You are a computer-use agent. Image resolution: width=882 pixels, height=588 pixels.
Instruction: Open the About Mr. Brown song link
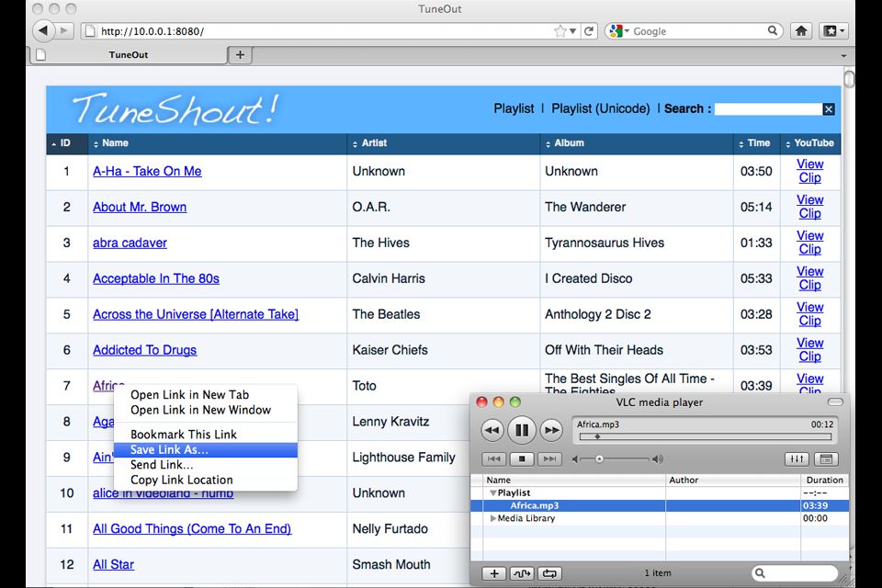click(140, 207)
